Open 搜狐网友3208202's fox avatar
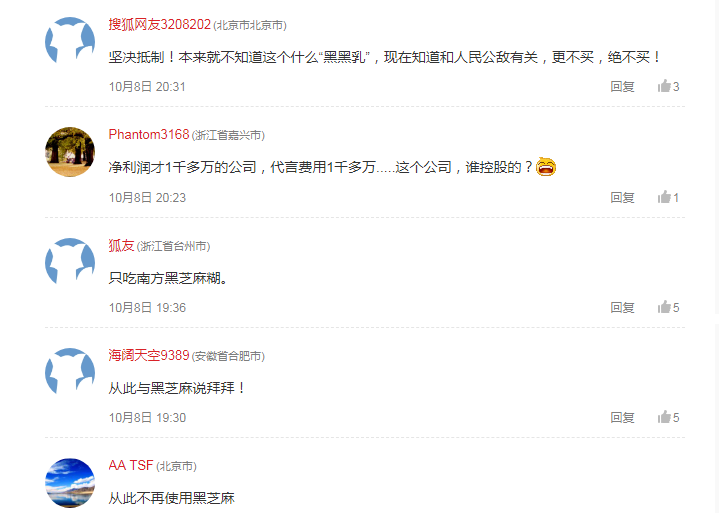 (70, 42)
